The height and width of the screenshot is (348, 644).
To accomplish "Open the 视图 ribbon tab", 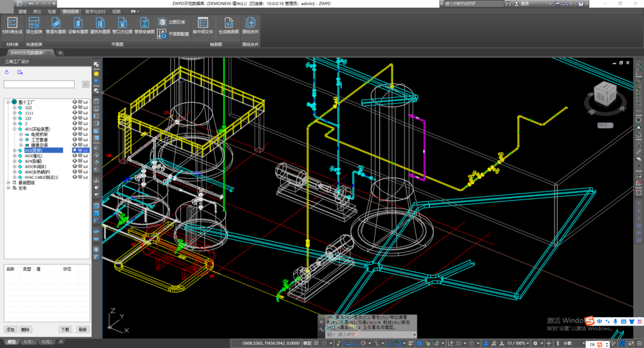I will [117, 12].
